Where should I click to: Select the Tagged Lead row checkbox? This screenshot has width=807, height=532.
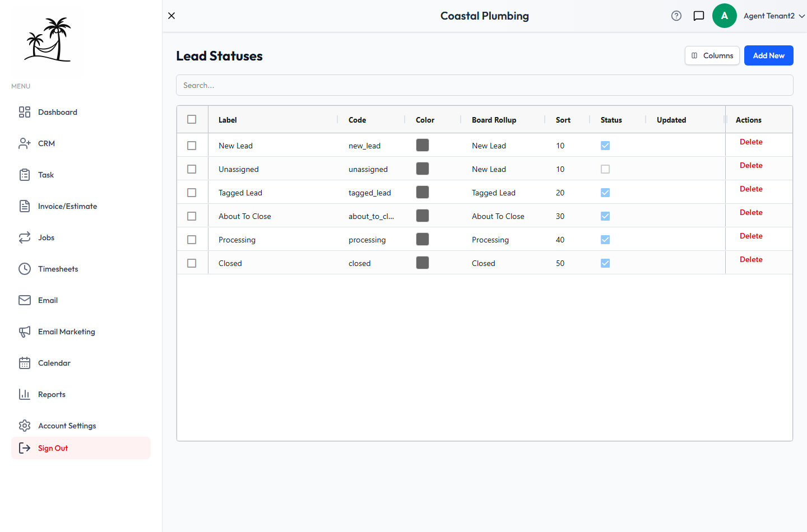tap(192, 193)
